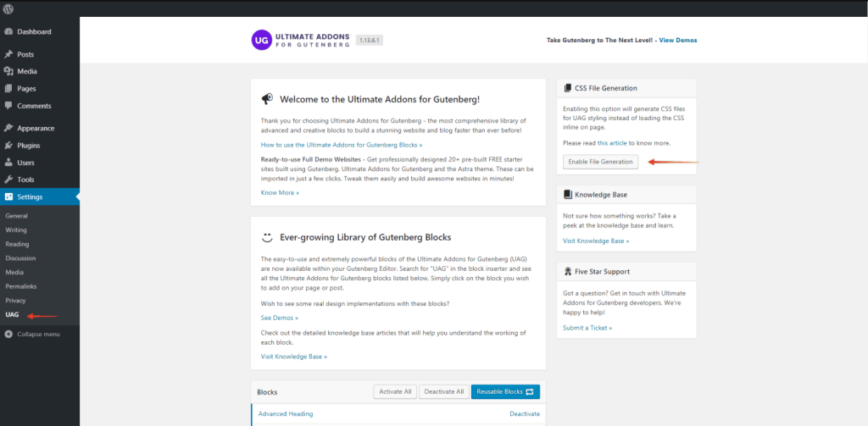Click the Appearance paintbrush icon

pos(8,129)
